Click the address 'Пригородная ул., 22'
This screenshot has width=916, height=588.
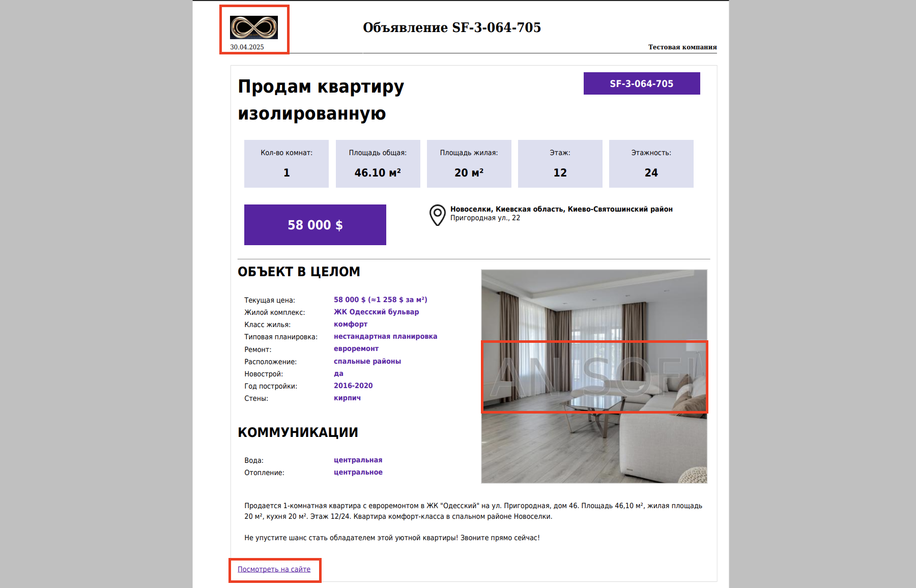pyautogui.click(x=485, y=218)
